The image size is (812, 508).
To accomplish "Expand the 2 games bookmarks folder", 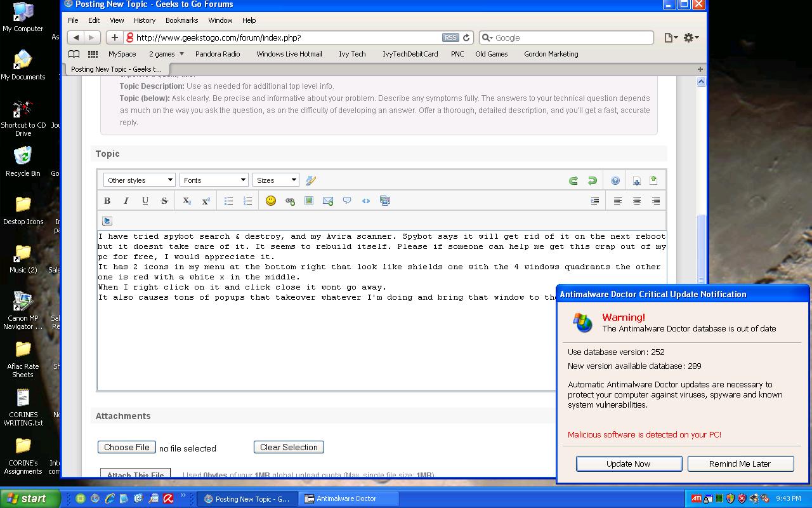I will 166,54.
